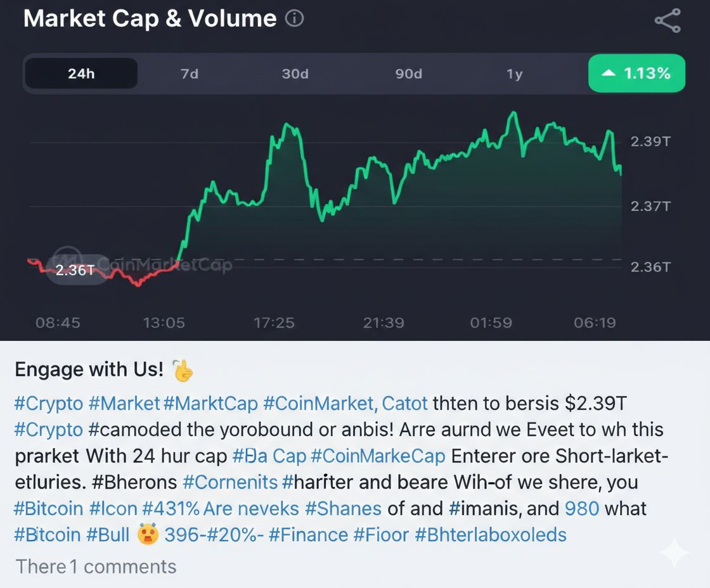Click the pointing hand emoji
Image resolution: width=710 pixels, height=588 pixels.
coord(183,370)
